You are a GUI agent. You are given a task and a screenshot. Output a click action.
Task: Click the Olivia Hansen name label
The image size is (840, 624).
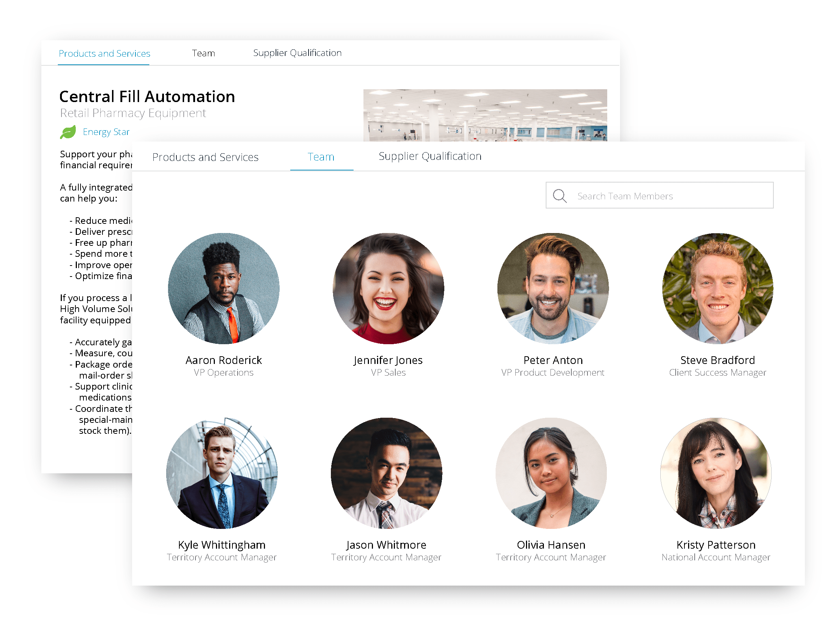(551, 544)
